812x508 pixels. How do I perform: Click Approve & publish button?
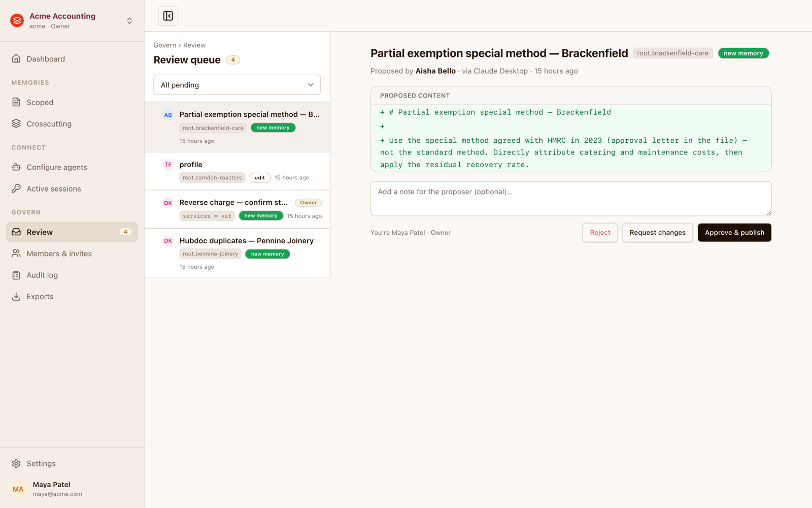pyautogui.click(x=734, y=233)
